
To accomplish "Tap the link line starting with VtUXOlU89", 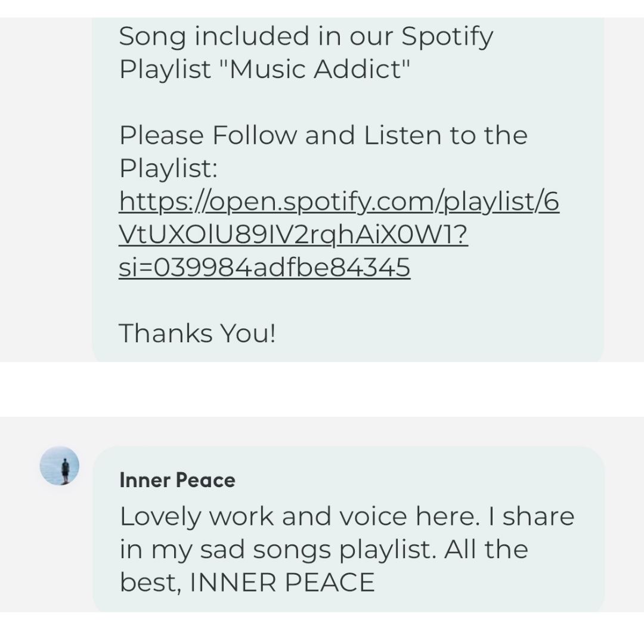I will 293,234.
